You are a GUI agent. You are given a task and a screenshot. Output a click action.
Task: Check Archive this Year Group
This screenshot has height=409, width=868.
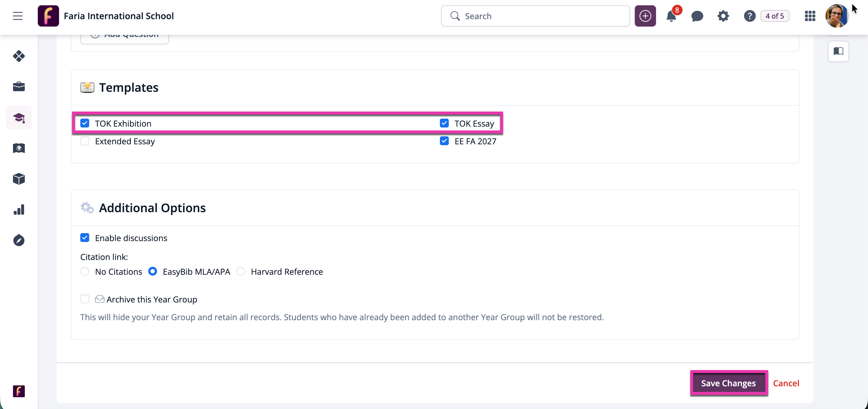pos(84,299)
